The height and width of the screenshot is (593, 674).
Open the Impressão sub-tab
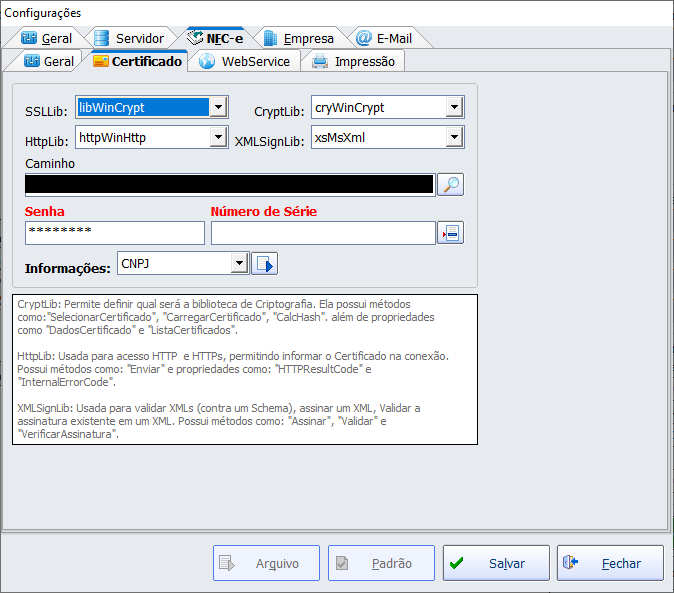(353, 61)
